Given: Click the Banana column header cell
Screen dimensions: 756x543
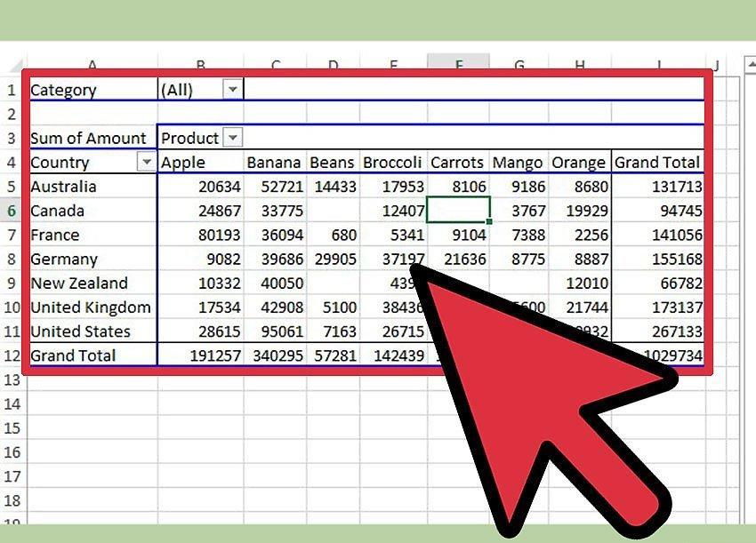Looking at the screenshot, I should tap(275, 163).
